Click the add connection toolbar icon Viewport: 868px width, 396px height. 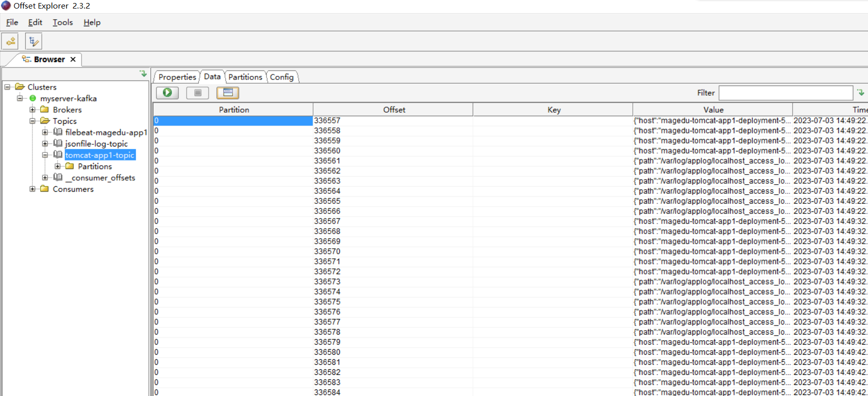(x=10, y=41)
